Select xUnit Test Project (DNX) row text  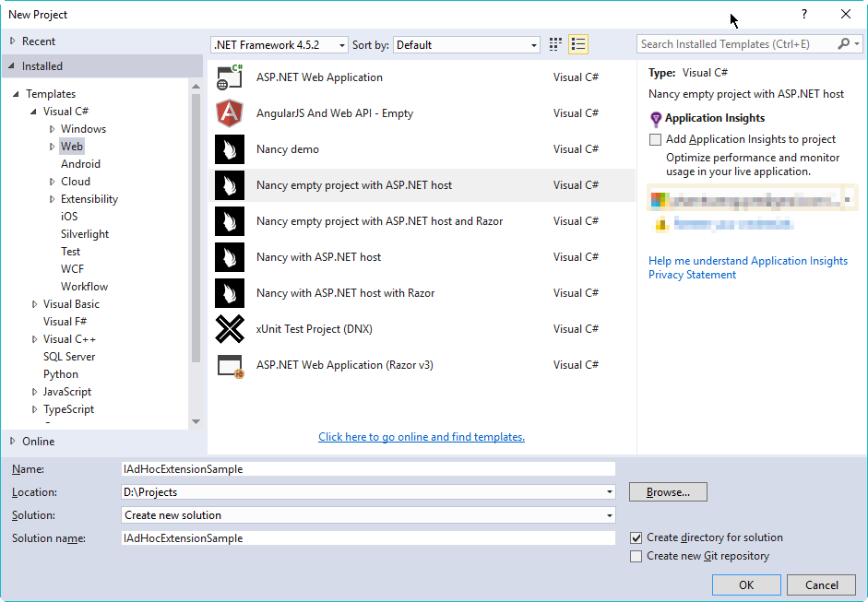(x=314, y=329)
